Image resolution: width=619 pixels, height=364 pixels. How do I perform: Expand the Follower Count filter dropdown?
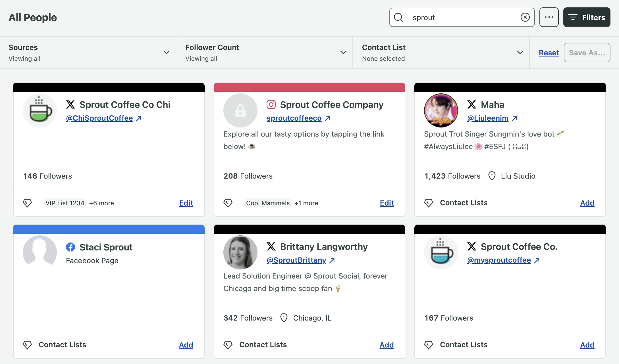(264, 53)
